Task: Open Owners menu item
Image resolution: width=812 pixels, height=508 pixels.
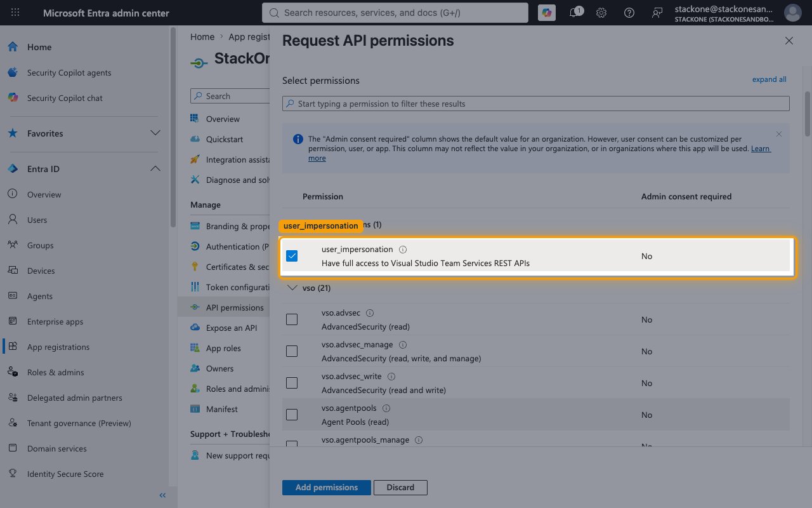Action: (x=219, y=368)
